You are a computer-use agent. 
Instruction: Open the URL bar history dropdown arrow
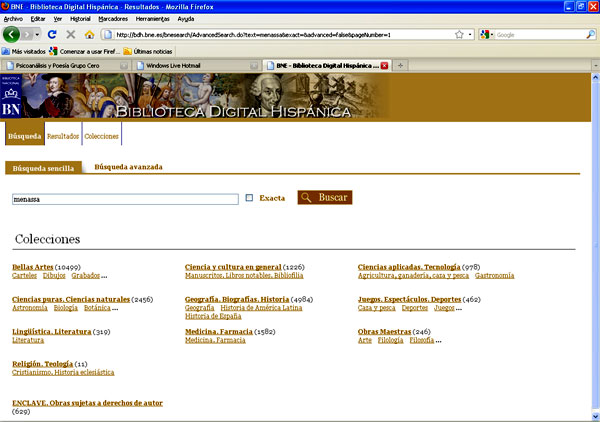click(x=470, y=35)
